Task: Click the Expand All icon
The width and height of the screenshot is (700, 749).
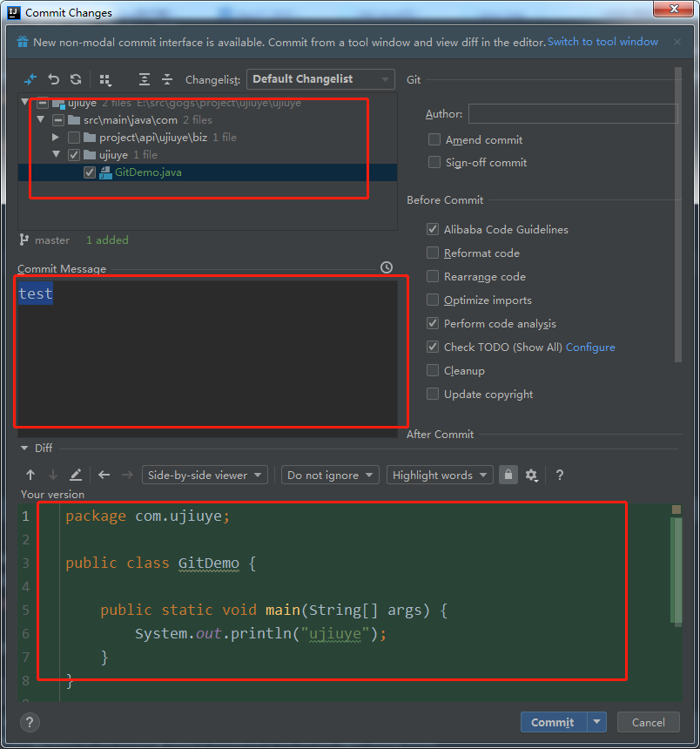Action: coord(145,79)
